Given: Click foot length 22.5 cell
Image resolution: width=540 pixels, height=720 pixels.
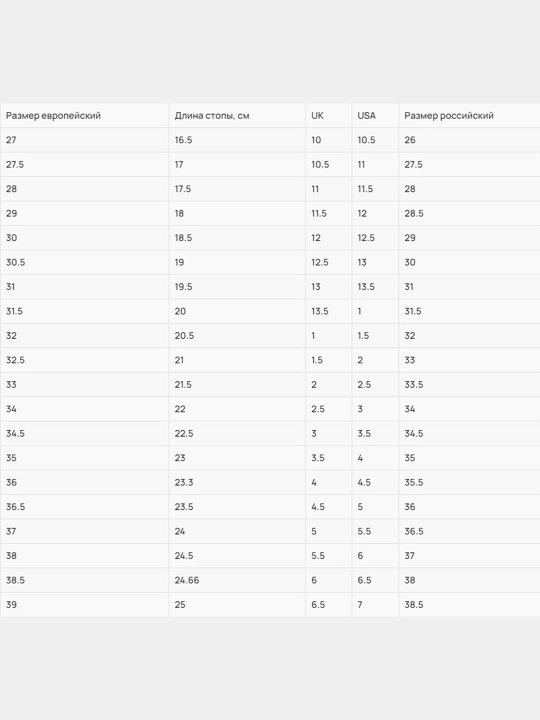Looking at the screenshot, I should [x=237, y=433].
